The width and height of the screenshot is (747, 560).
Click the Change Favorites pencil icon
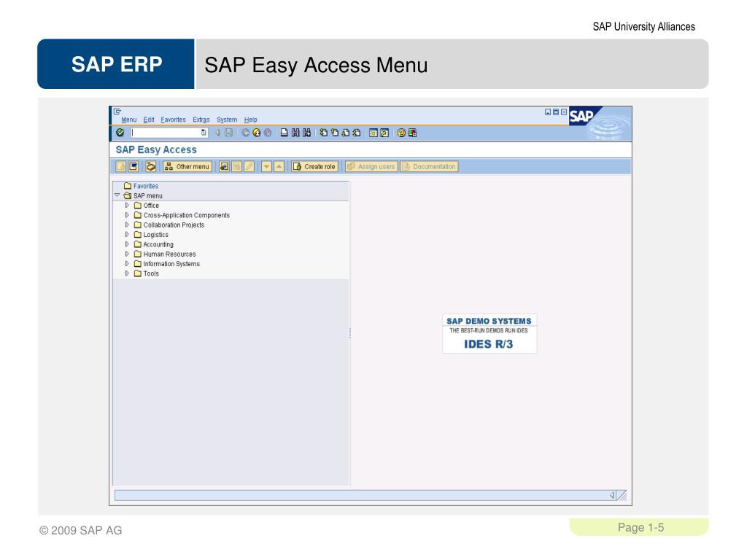point(249,167)
